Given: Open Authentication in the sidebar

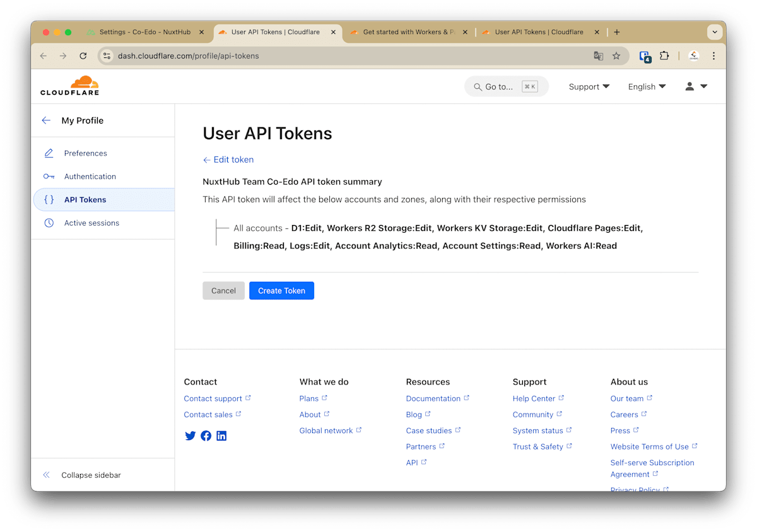Looking at the screenshot, I should click(x=90, y=176).
